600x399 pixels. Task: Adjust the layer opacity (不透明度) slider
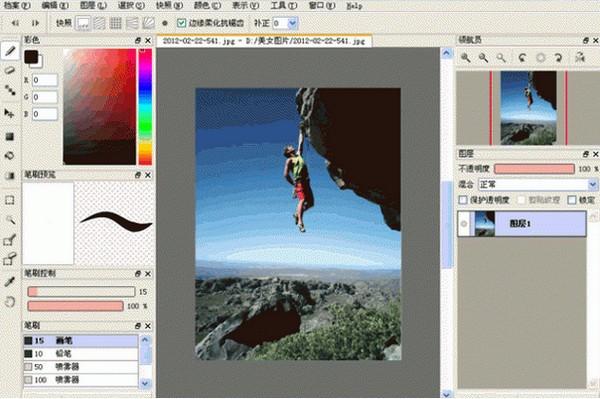(534, 169)
